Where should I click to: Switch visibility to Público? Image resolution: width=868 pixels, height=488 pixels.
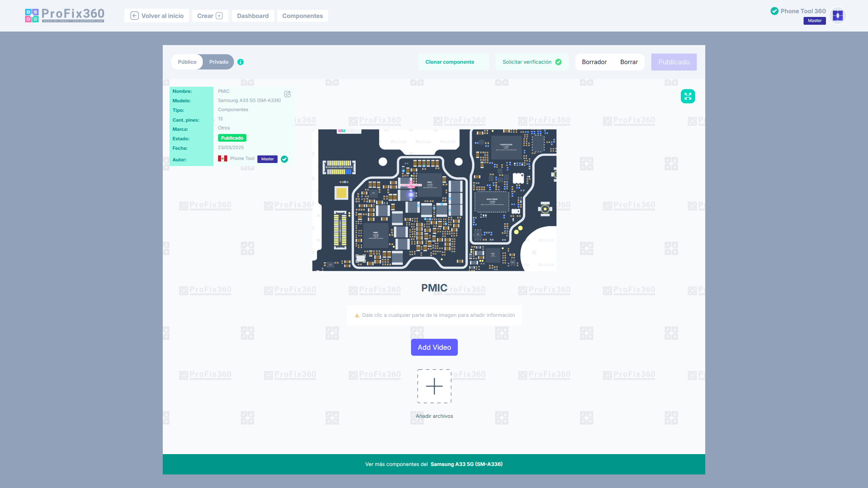[x=187, y=62]
